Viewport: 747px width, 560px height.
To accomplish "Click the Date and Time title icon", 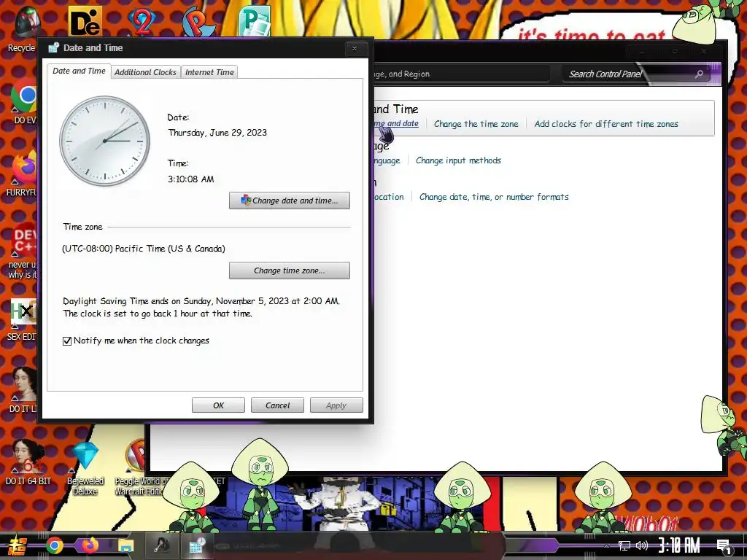I will [x=53, y=47].
